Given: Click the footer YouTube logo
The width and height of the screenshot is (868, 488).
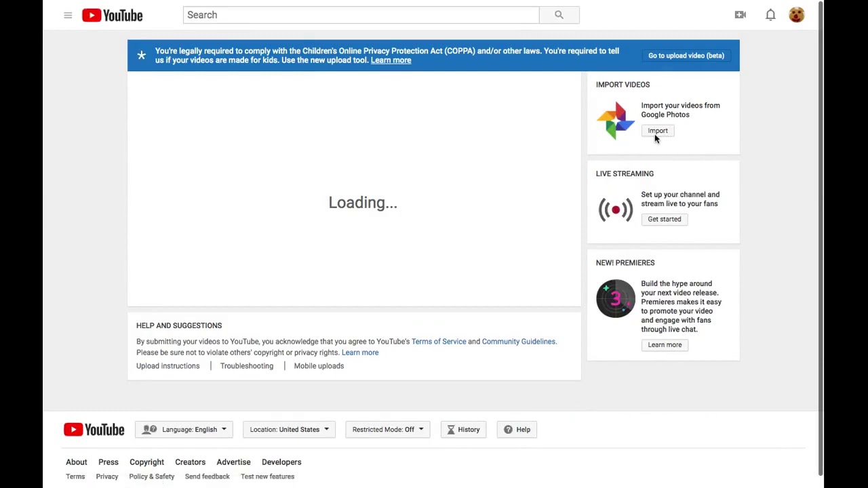Looking at the screenshot, I should [x=94, y=430].
